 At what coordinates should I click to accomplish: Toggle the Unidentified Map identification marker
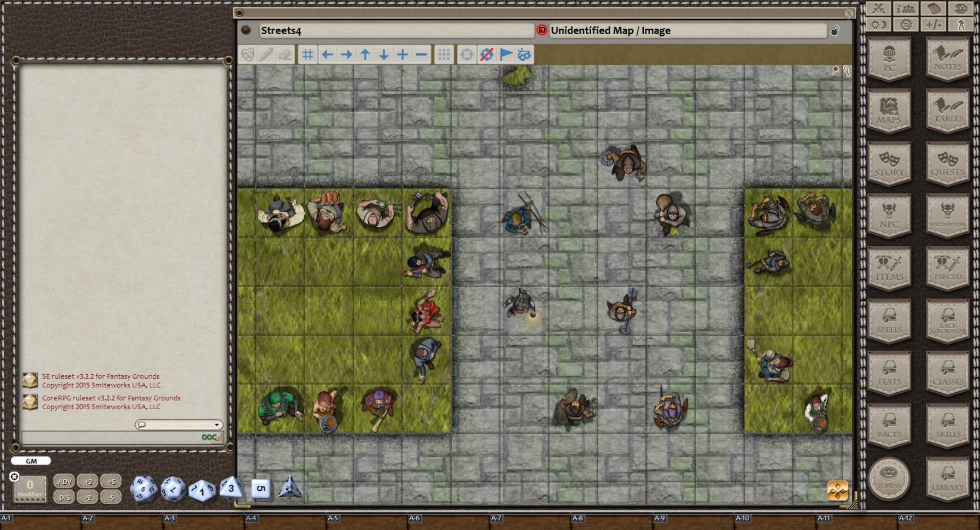click(542, 30)
